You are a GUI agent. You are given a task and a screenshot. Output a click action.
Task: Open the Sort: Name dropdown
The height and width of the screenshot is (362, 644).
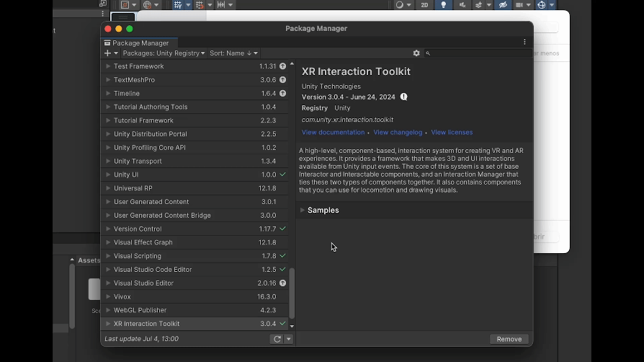tap(233, 53)
